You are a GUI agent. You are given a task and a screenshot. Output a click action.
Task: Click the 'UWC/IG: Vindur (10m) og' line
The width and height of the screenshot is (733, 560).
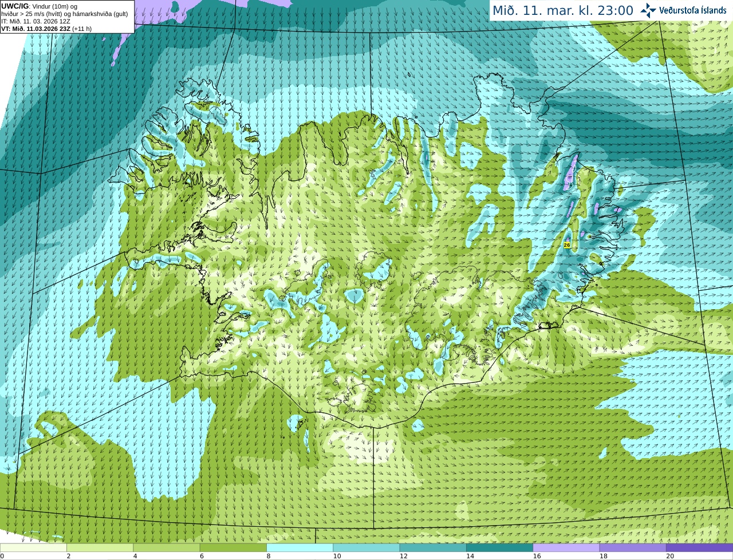point(39,6)
